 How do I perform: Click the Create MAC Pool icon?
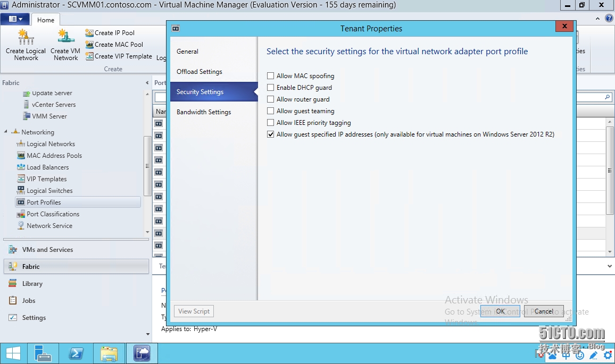[x=89, y=44]
